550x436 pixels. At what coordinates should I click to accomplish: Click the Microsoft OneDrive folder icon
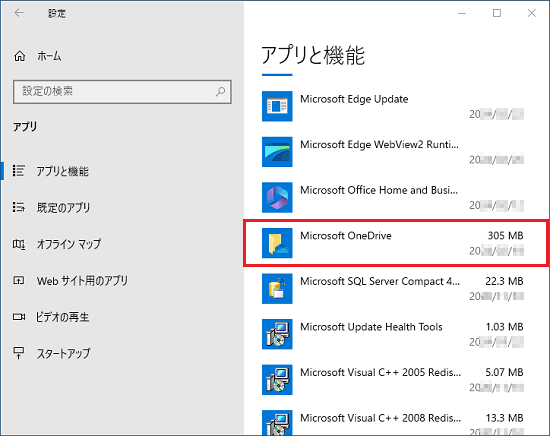[x=277, y=243]
